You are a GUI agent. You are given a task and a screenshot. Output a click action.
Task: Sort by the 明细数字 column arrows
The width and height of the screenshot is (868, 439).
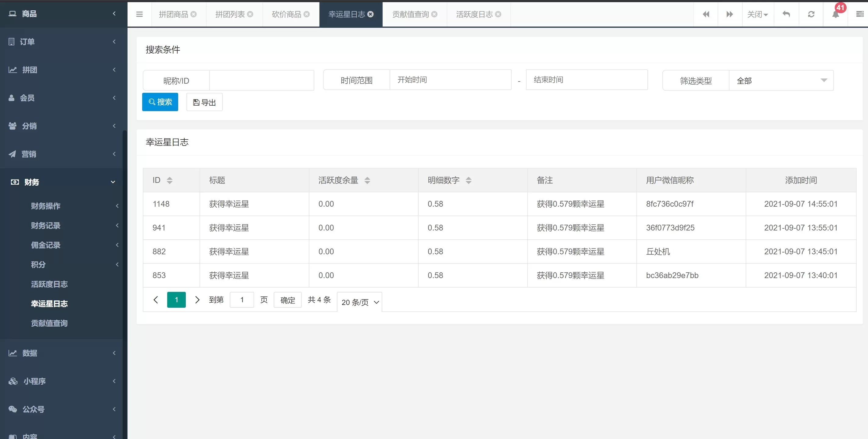point(468,180)
